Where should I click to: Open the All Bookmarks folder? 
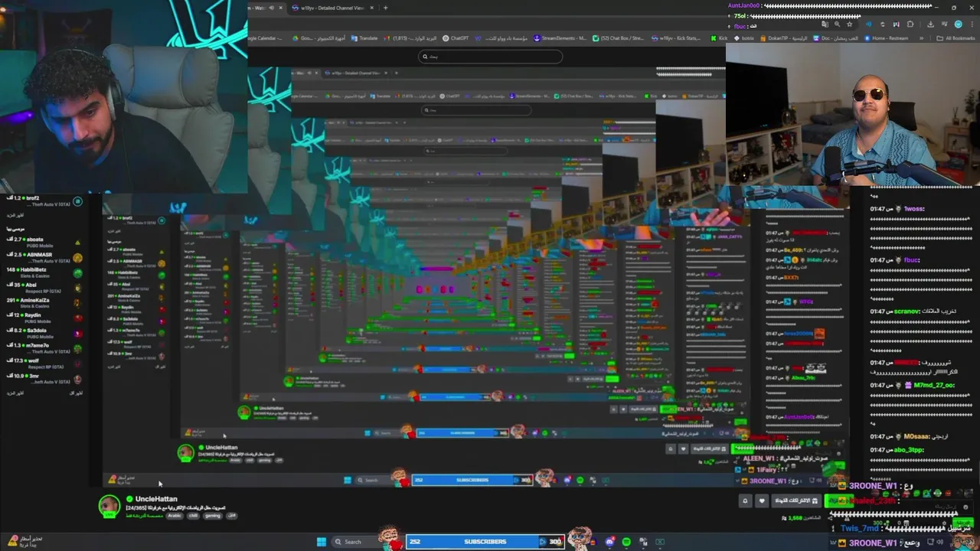955,38
